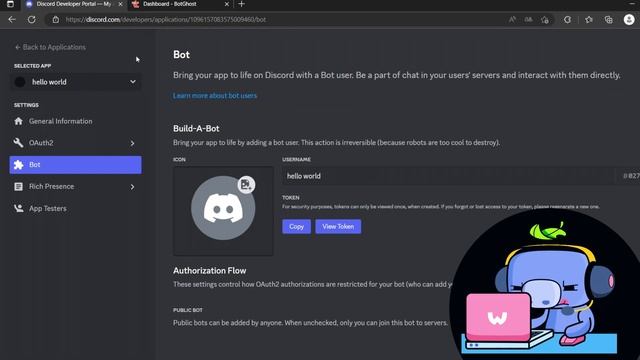Click the PUBLIC BOT label text
The width and height of the screenshot is (640, 360).
(188, 310)
